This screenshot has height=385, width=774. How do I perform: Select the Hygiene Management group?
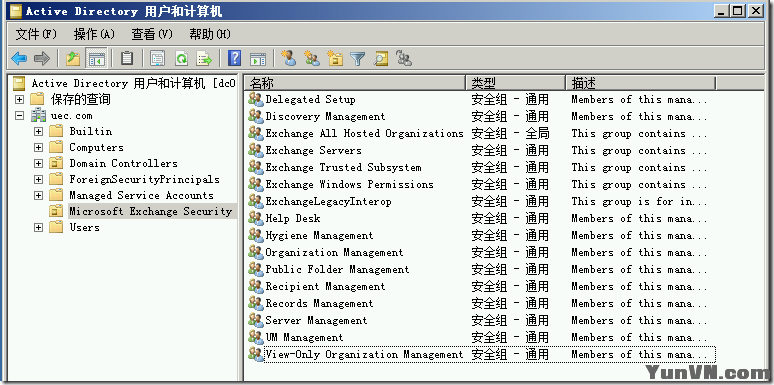click(x=319, y=235)
